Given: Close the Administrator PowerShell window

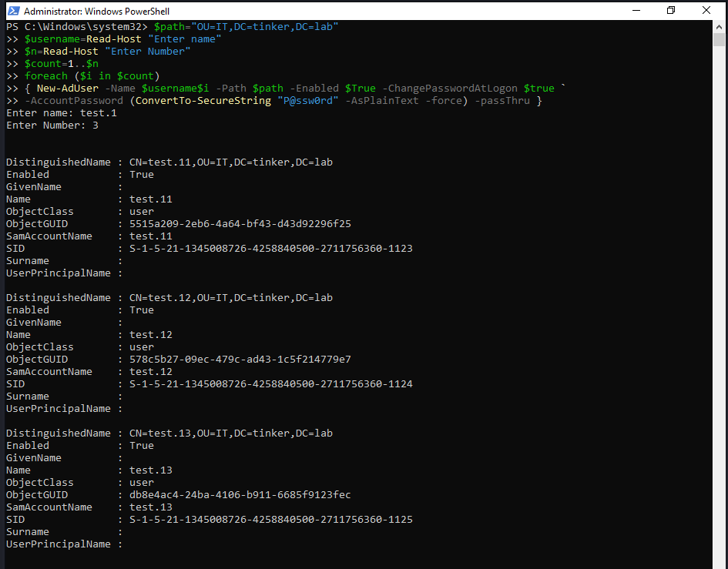Looking at the screenshot, I should (x=706, y=11).
